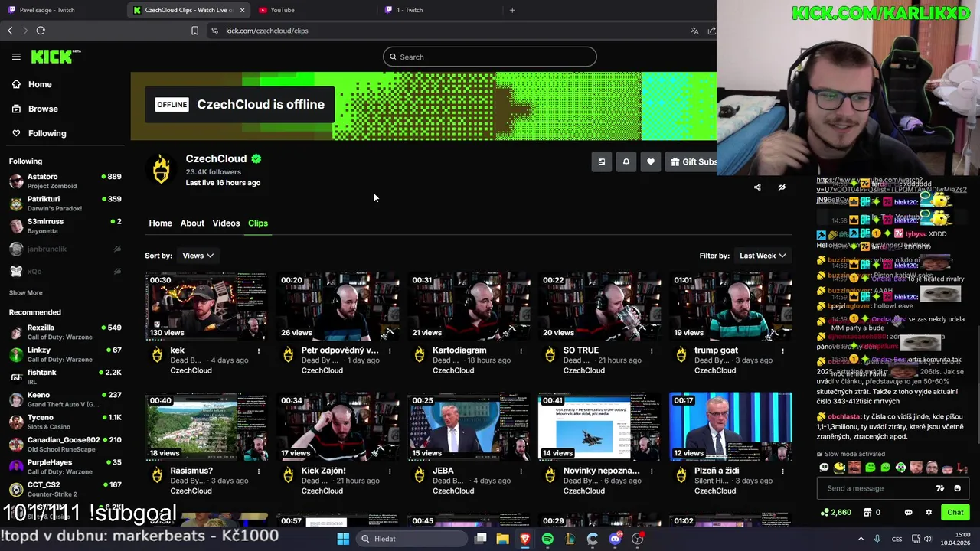Click the Gift Subs button
This screenshot has height=551, width=980.
pos(691,161)
